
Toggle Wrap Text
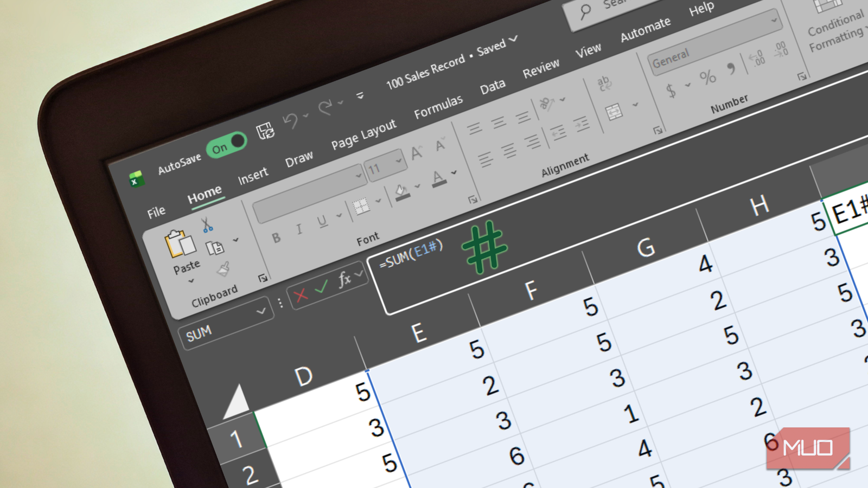[604, 84]
